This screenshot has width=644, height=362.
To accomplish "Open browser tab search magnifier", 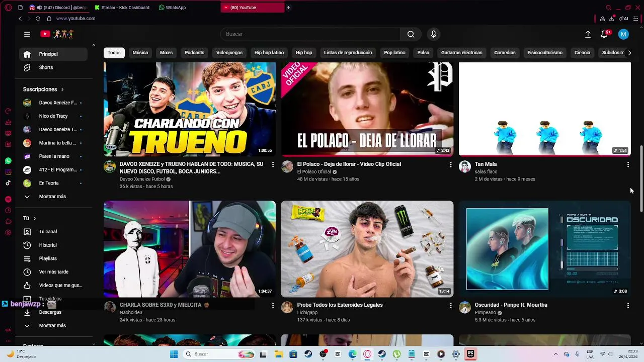I will pos(608,8).
